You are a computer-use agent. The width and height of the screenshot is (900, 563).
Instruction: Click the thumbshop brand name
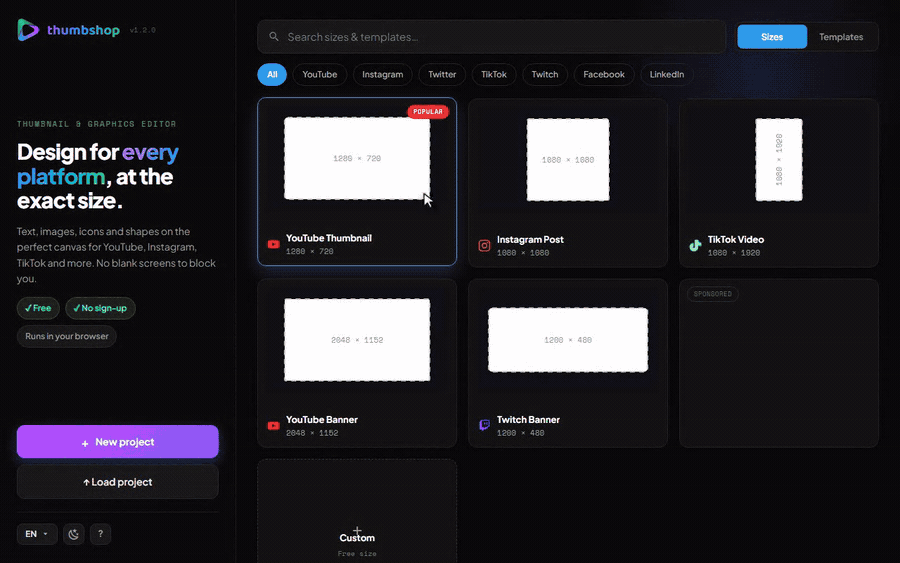point(83,30)
